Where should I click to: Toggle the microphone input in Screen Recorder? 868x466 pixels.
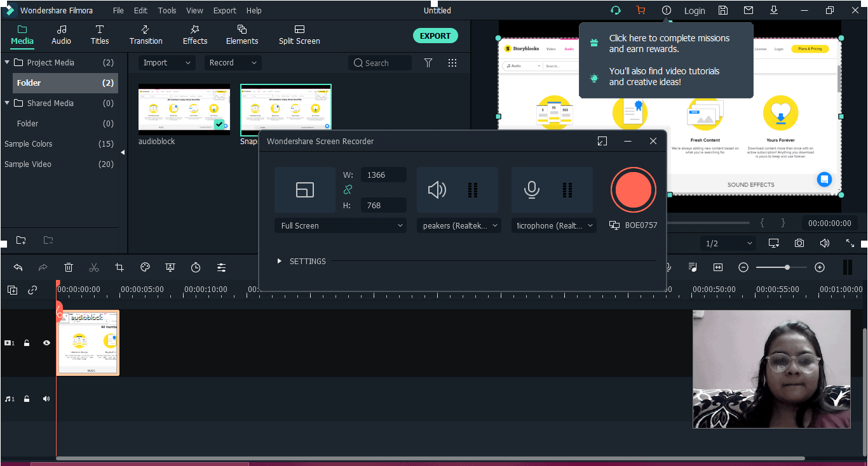[x=532, y=189]
